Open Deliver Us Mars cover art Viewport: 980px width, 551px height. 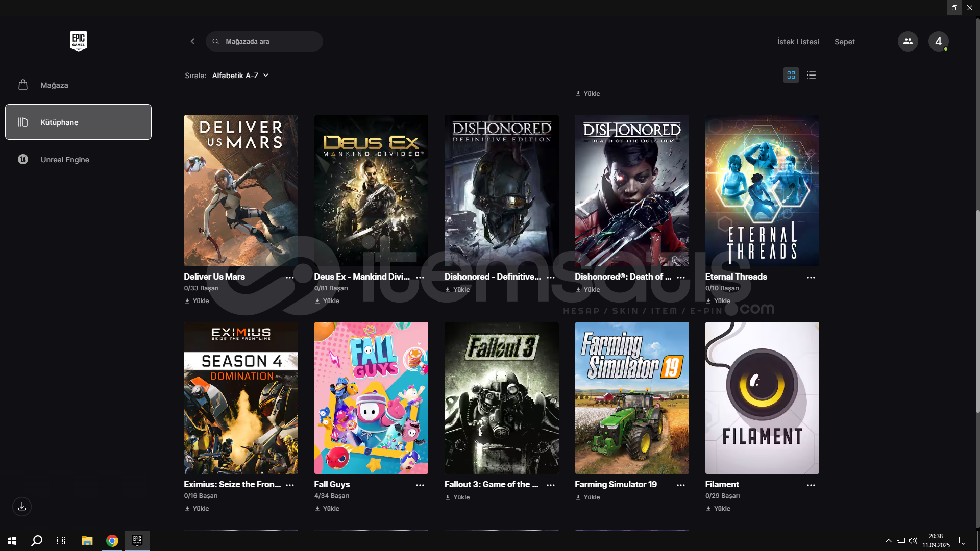click(241, 190)
